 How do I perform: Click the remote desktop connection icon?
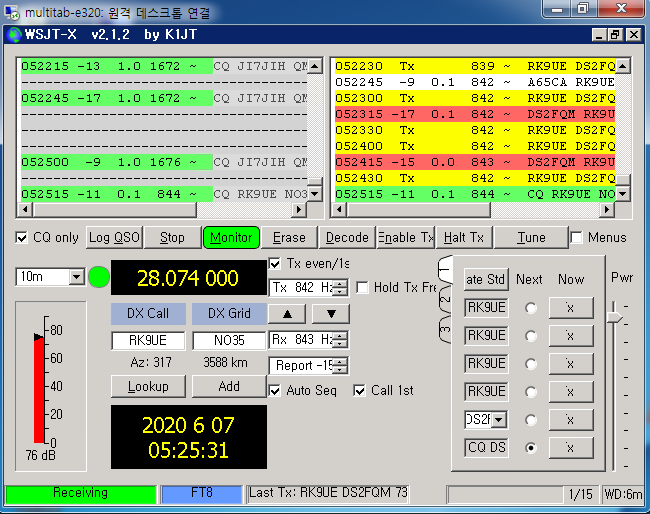pyautogui.click(x=12, y=12)
